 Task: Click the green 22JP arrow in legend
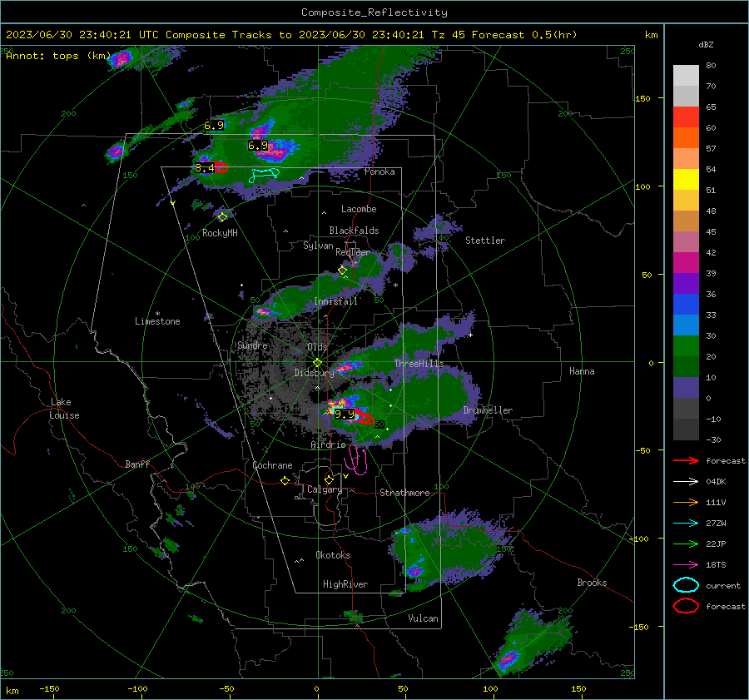click(686, 544)
